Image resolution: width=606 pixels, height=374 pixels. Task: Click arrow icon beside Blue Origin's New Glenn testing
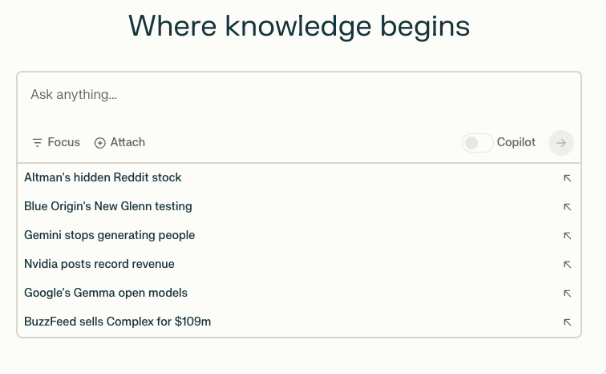pyautogui.click(x=567, y=207)
